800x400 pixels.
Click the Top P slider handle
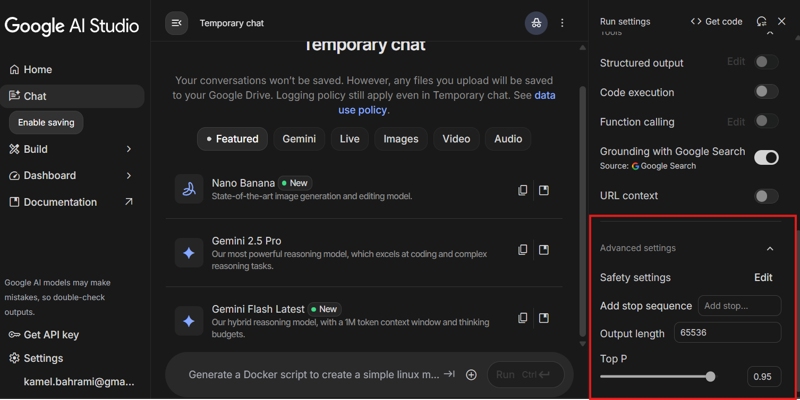710,377
